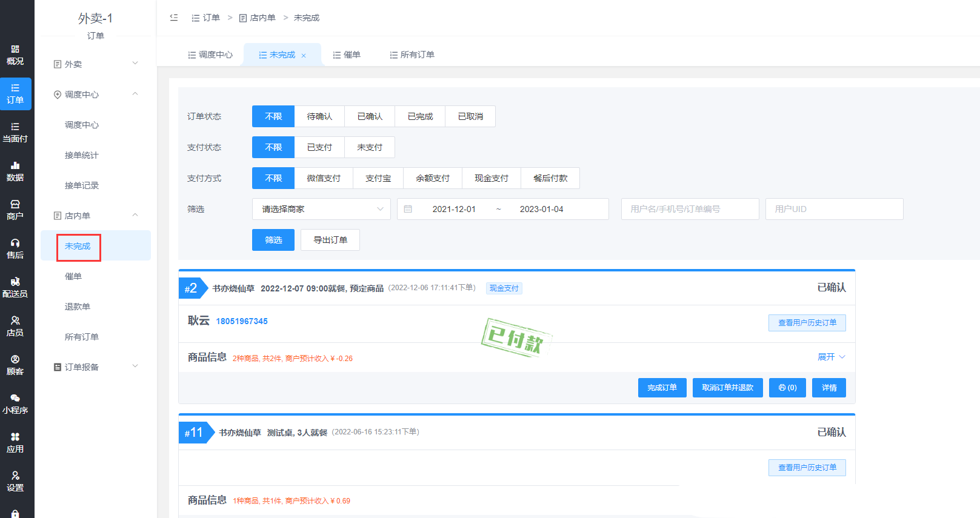Screen dimensions: 980x518
Task: Set order status filter to 不限
Action: point(273,116)
